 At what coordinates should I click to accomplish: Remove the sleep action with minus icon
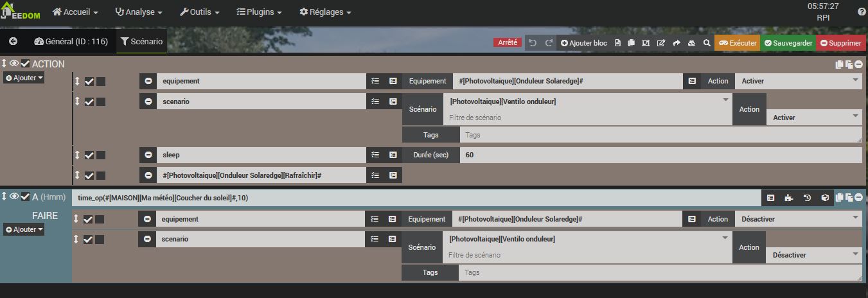[x=148, y=155]
